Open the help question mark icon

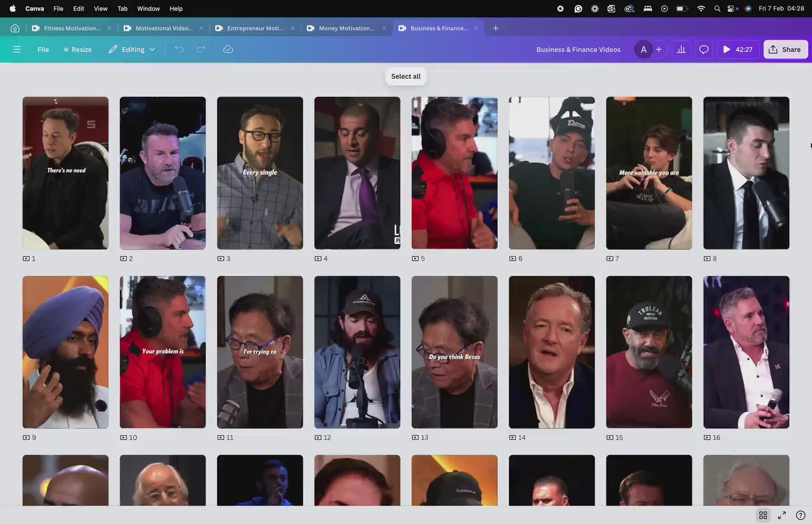801,515
